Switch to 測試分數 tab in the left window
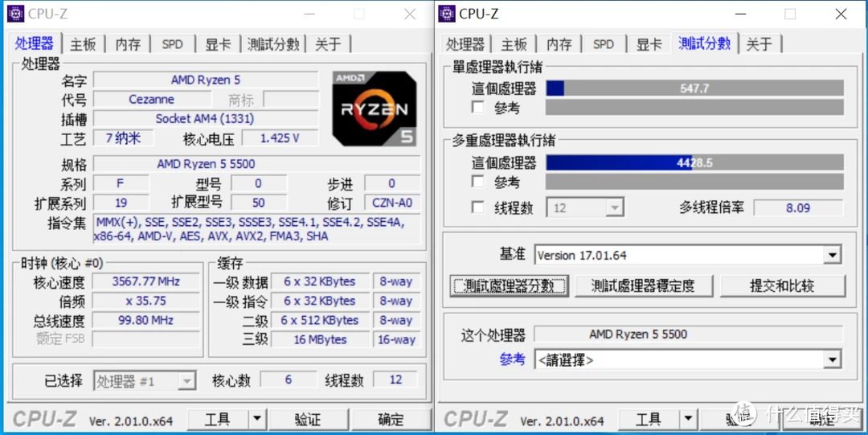Screen dimensions: 868x435 coord(273,44)
